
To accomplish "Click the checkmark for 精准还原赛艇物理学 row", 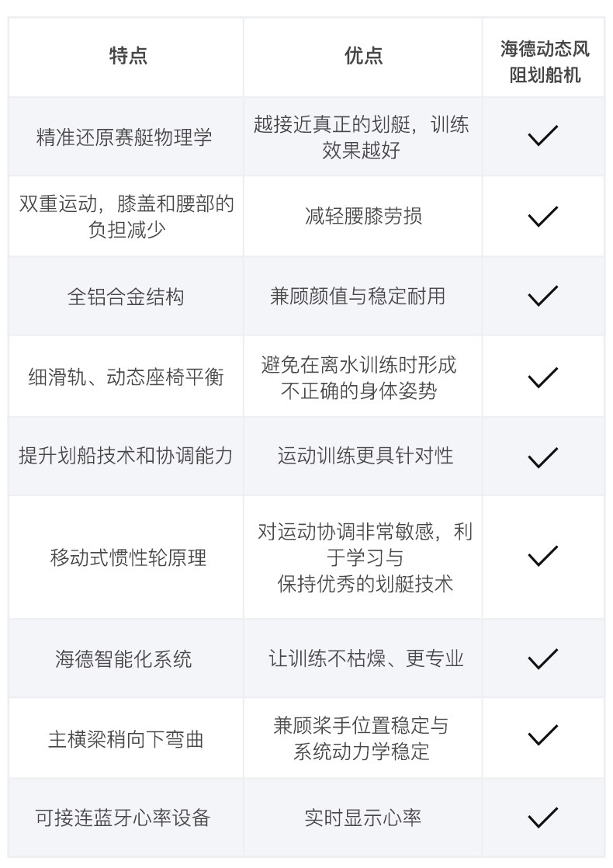I will [x=542, y=137].
